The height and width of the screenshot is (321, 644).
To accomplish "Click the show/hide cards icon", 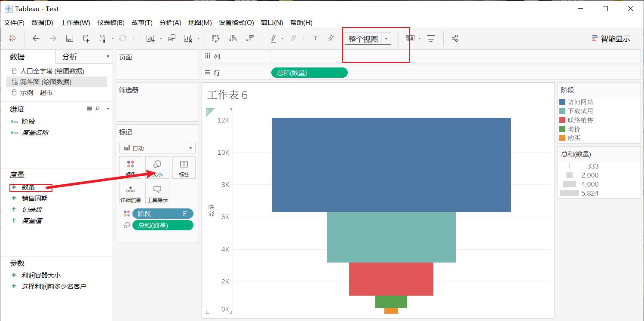I will pyautogui.click(x=410, y=38).
